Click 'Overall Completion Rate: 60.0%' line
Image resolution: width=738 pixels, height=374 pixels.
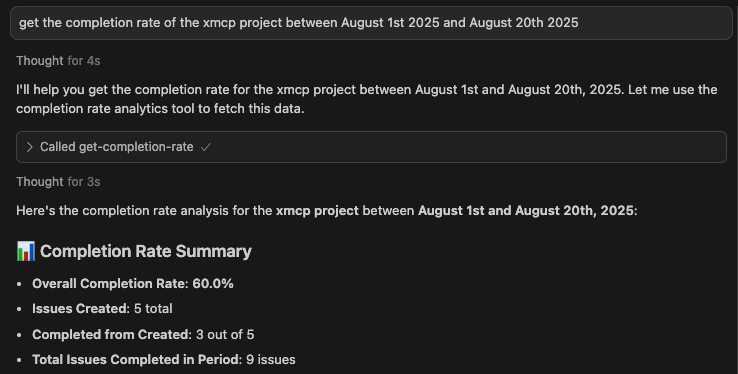click(x=133, y=284)
